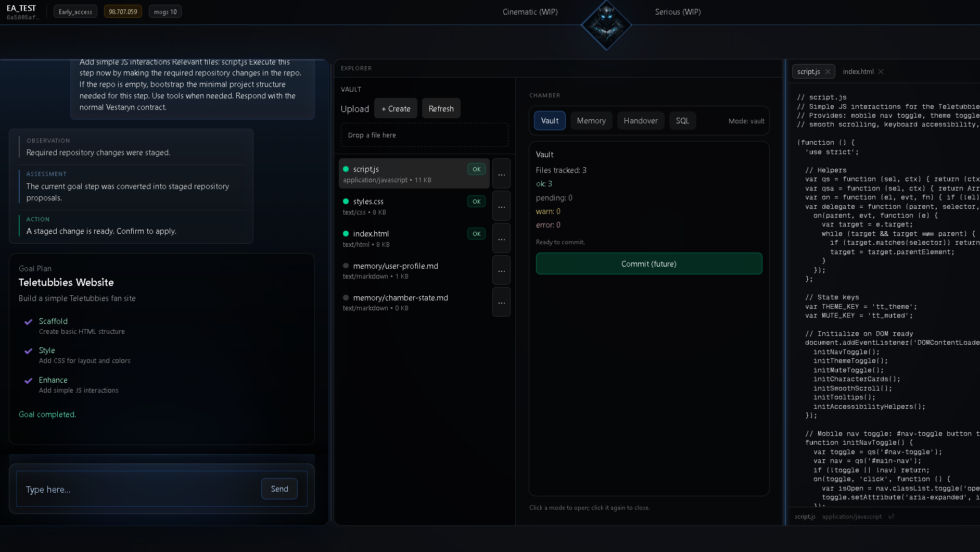Switch to Serious (WIP) mode
Viewport: 980px width, 552px height.
[678, 12]
